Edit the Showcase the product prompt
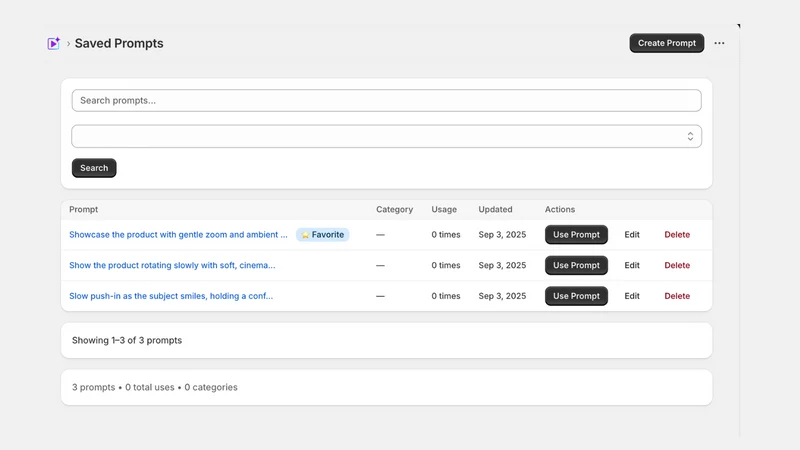This screenshot has height=450, width=800. pos(632,235)
